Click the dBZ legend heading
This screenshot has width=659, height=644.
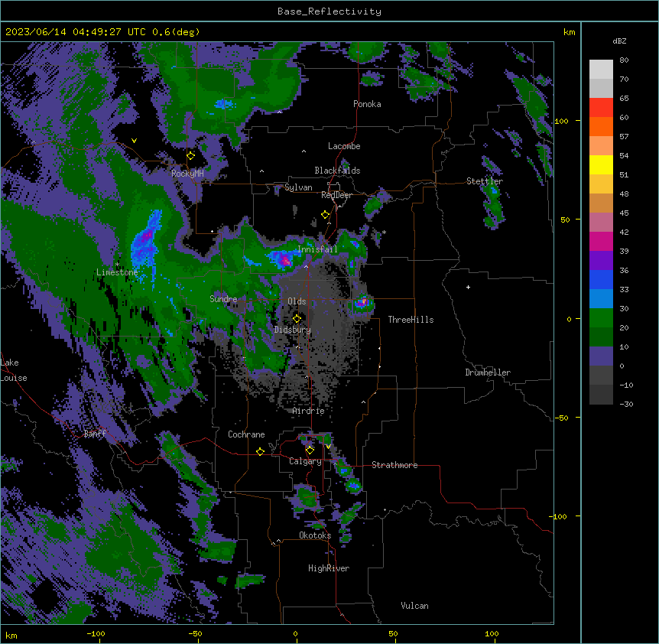point(619,41)
